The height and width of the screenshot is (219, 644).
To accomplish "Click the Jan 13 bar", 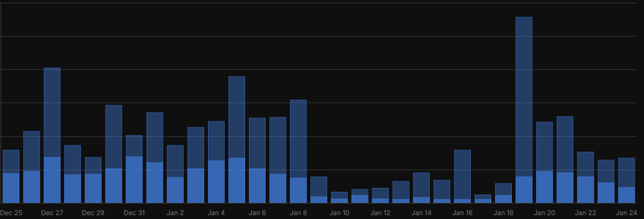I will (x=401, y=192).
